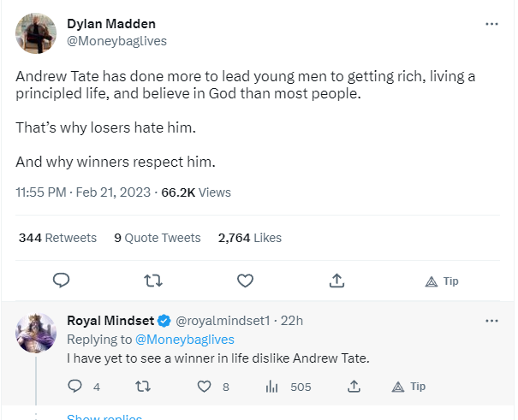Like the Royal Mindset reply
The image size is (518, 420).
coord(204,386)
